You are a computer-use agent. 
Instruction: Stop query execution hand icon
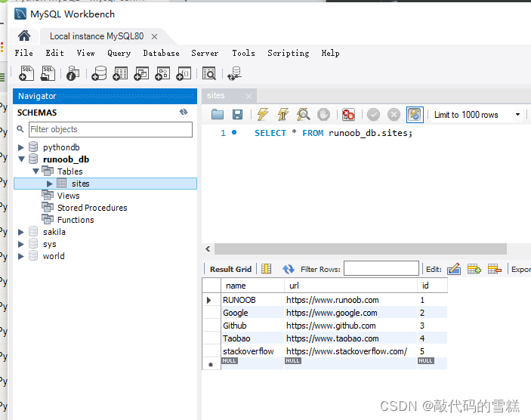tap(323, 115)
